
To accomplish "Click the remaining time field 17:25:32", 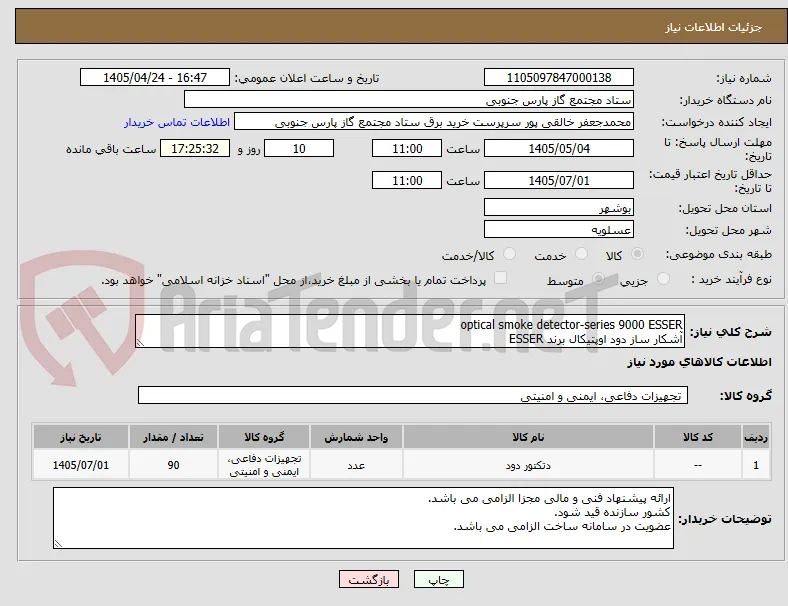I will click(195, 148).
